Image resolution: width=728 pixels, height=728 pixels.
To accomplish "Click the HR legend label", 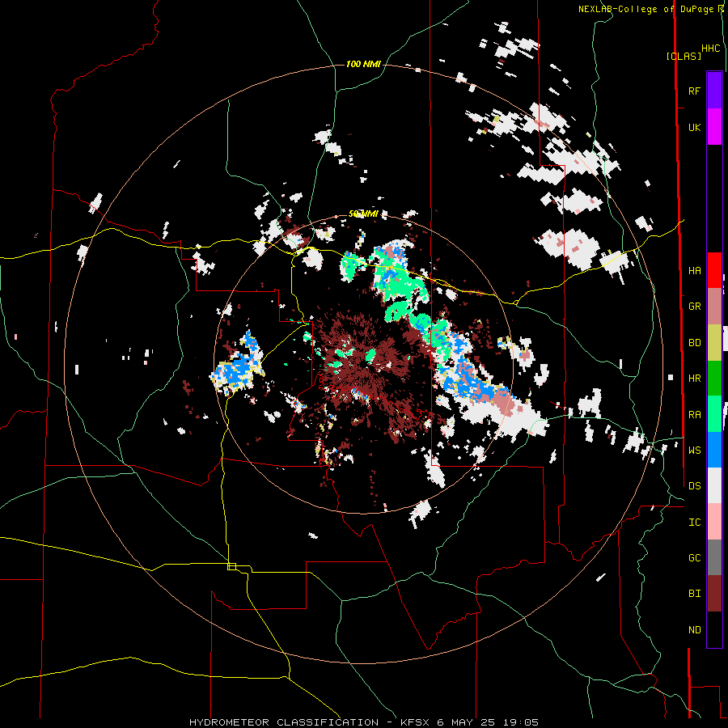I will 694,379.
